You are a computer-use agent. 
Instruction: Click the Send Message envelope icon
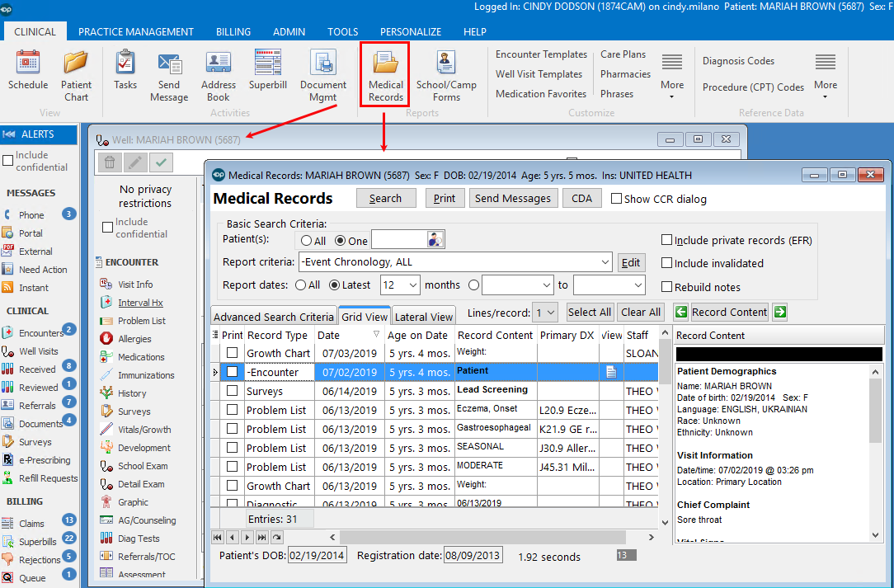169,62
